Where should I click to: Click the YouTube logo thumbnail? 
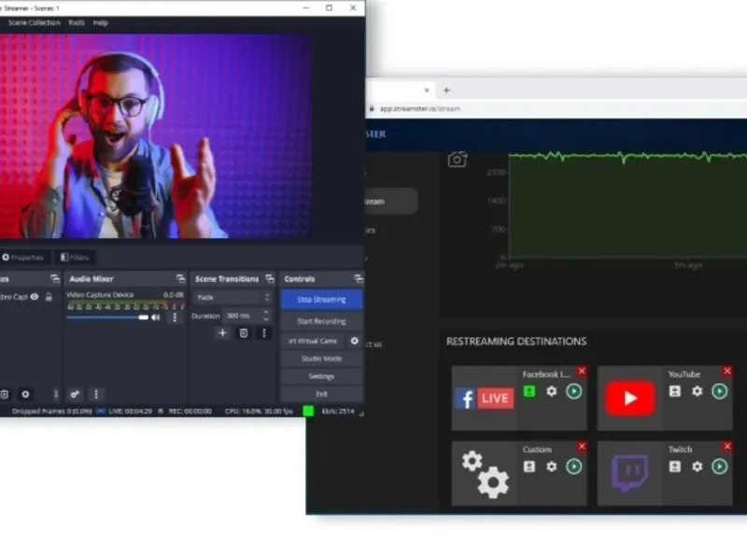(x=629, y=399)
